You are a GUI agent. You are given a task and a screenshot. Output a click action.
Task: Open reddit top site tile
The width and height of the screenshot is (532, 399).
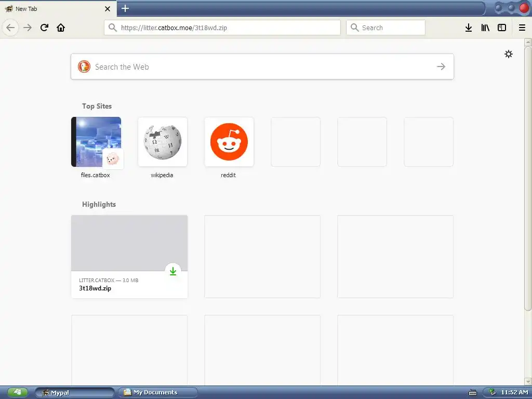pos(229,142)
